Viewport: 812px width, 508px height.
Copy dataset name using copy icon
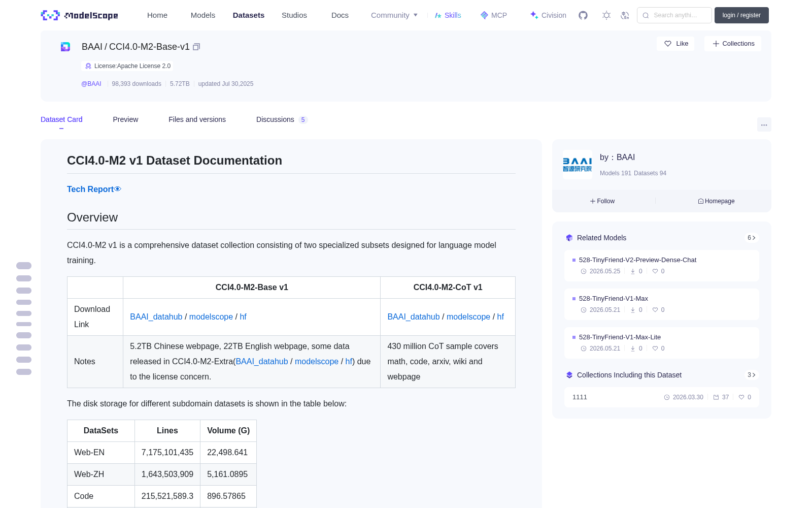pyautogui.click(x=196, y=47)
